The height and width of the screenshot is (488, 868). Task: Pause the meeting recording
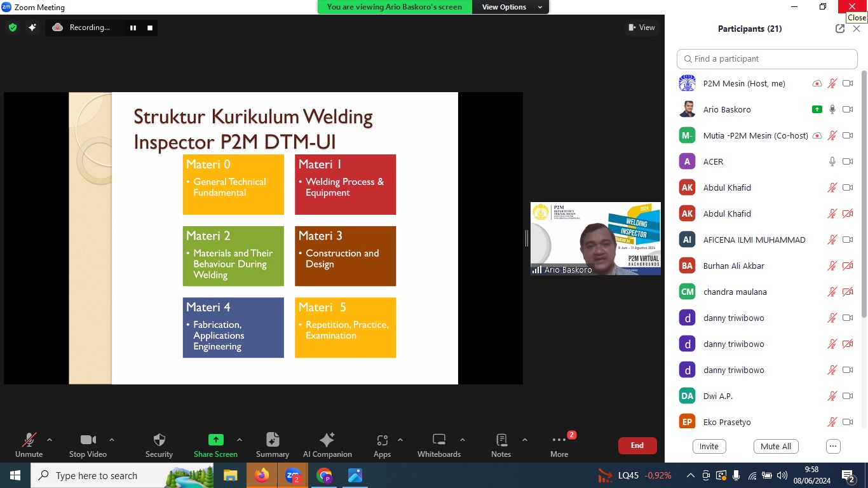click(133, 28)
